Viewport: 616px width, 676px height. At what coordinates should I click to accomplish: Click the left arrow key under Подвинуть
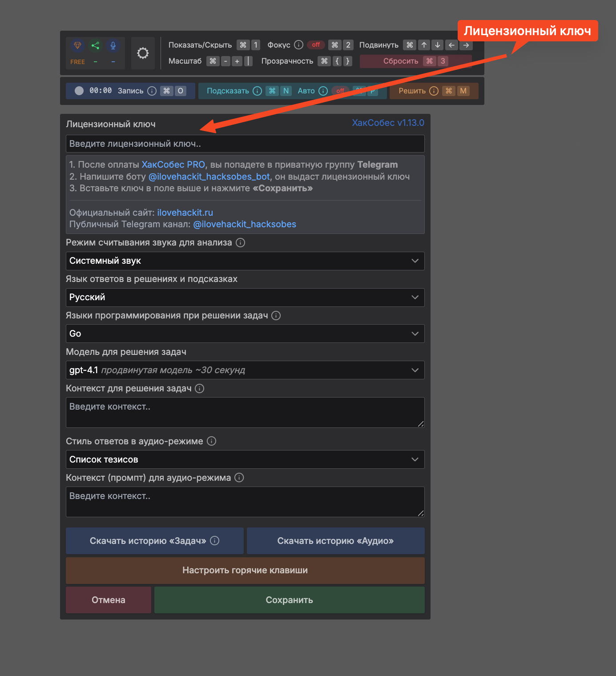click(x=451, y=45)
